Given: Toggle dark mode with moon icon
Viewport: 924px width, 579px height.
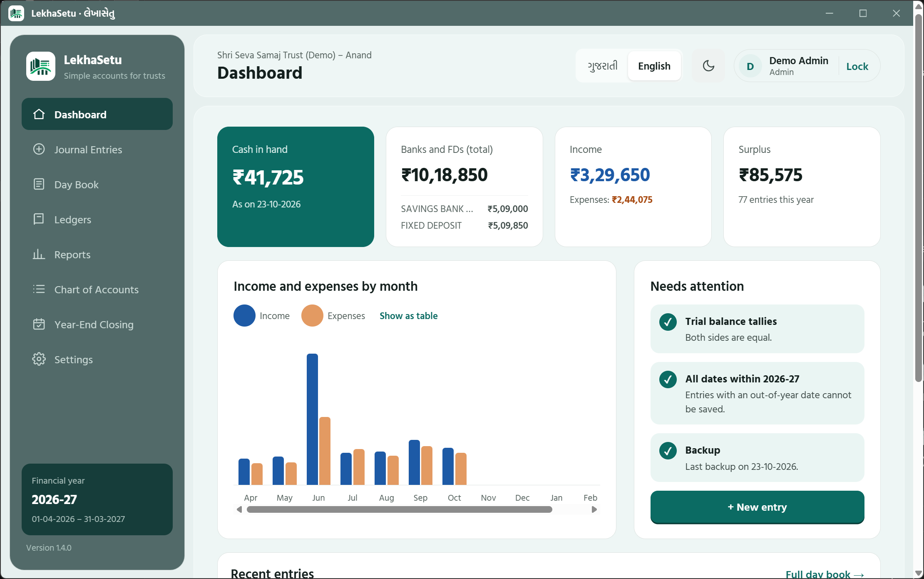Looking at the screenshot, I should (x=708, y=66).
